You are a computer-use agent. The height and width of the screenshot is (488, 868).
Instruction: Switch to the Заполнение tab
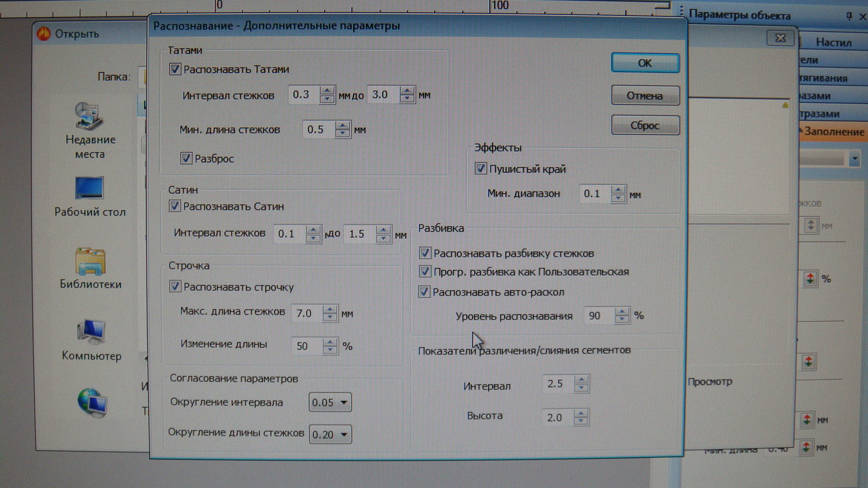click(x=833, y=132)
